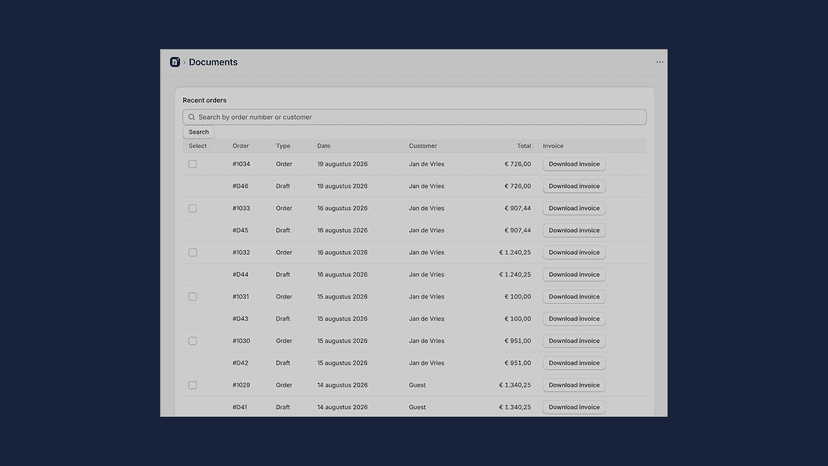Click the Guest customer in row #D41
Screen dimensions: 828x466
(417, 407)
